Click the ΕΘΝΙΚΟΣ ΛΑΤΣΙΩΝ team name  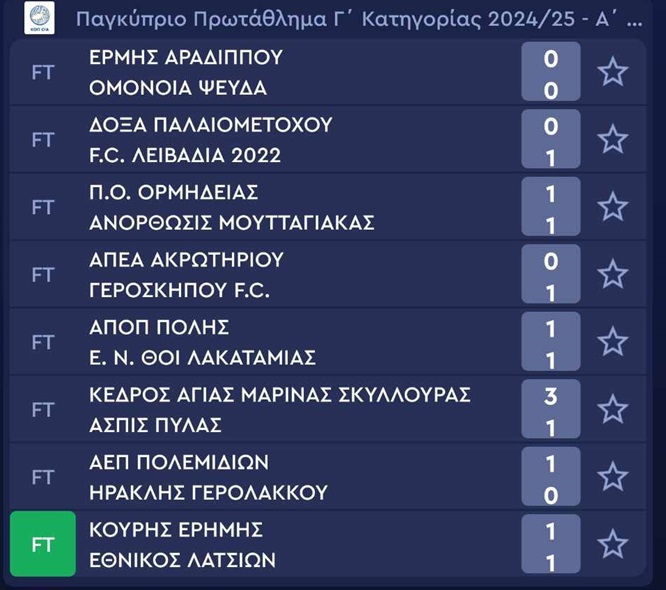[x=182, y=561]
